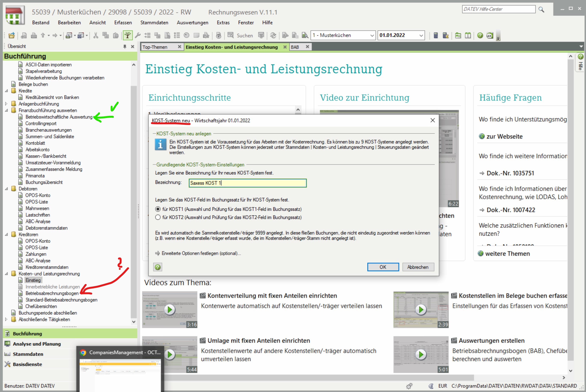The image size is (586, 392).
Task: Toggle the green tree overview icon
Action: [x=127, y=35]
